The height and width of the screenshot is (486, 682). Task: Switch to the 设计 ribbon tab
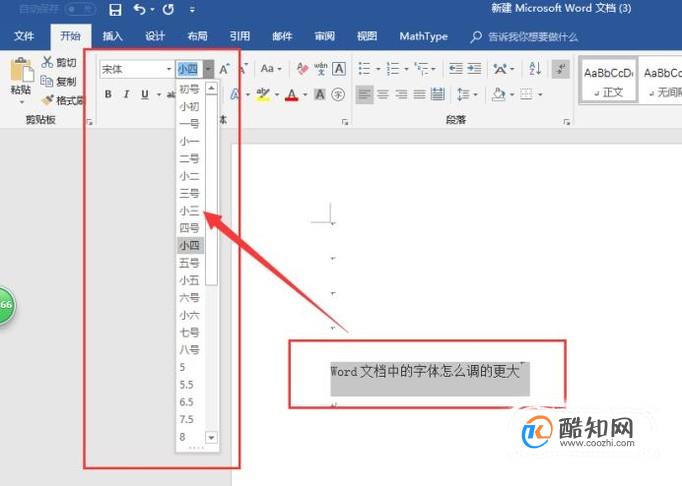tap(155, 36)
